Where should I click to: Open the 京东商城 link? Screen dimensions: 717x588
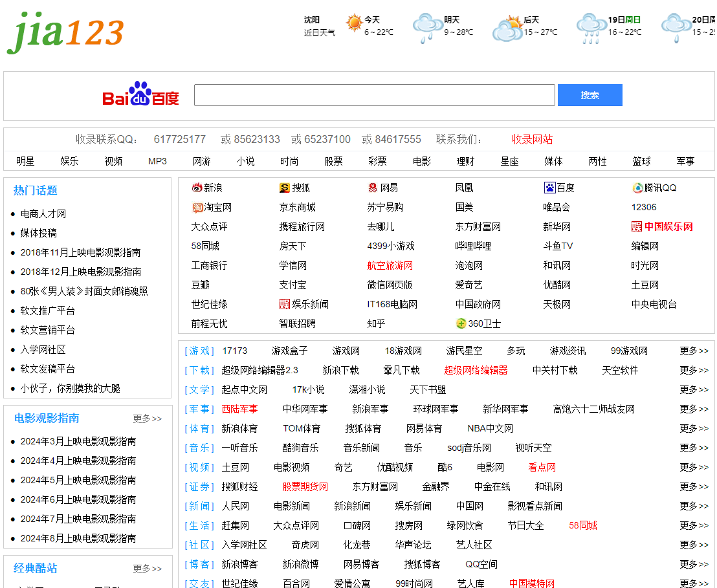[x=298, y=208]
